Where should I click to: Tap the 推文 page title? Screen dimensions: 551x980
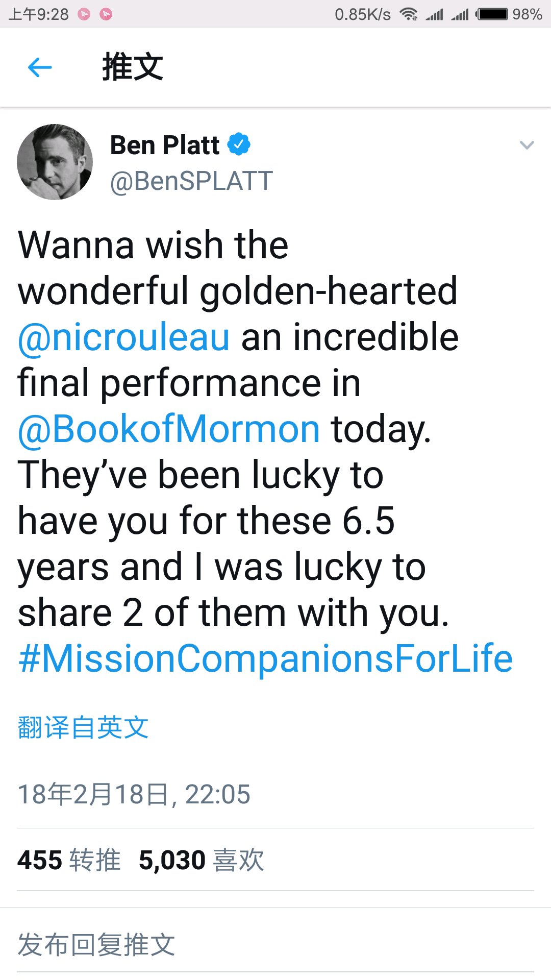pyautogui.click(x=133, y=67)
